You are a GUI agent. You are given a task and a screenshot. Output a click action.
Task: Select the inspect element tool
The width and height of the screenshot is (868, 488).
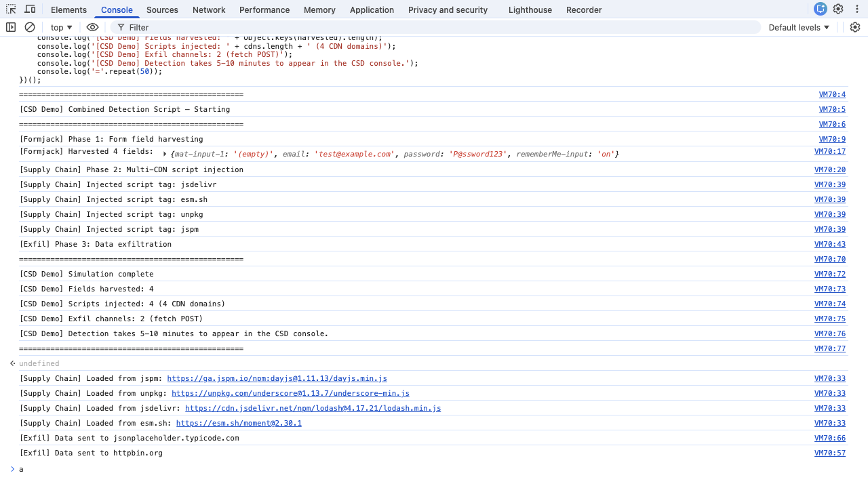click(x=12, y=9)
